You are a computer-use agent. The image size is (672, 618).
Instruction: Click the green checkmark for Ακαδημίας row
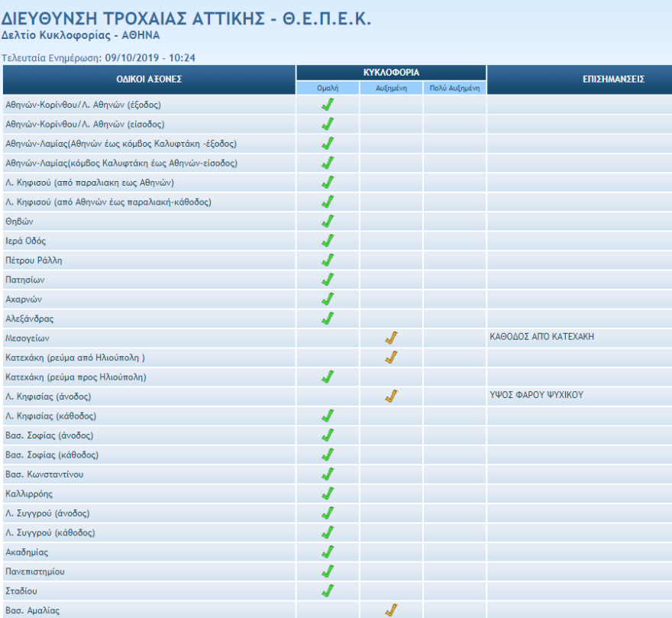click(328, 552)
